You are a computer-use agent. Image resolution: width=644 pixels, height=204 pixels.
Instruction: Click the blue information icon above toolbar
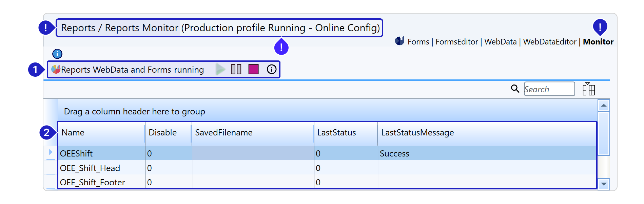[57, 54]
